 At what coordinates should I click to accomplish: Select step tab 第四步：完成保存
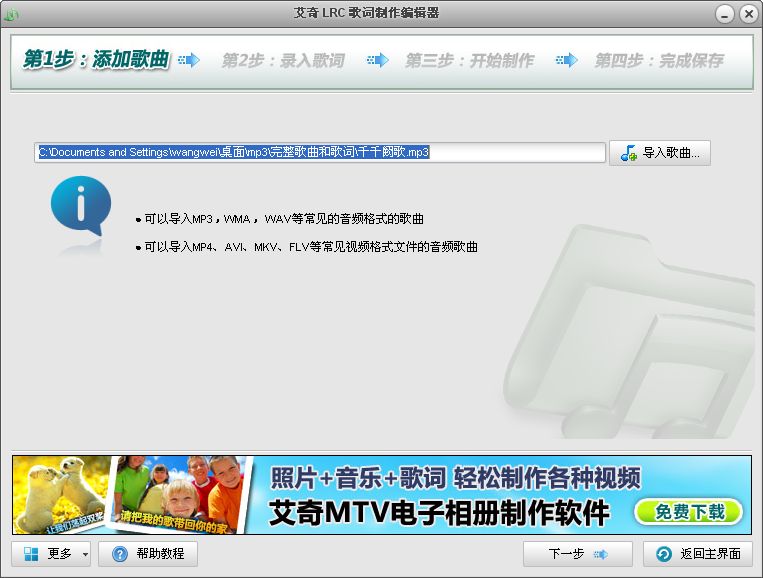[x=659, y=61]
